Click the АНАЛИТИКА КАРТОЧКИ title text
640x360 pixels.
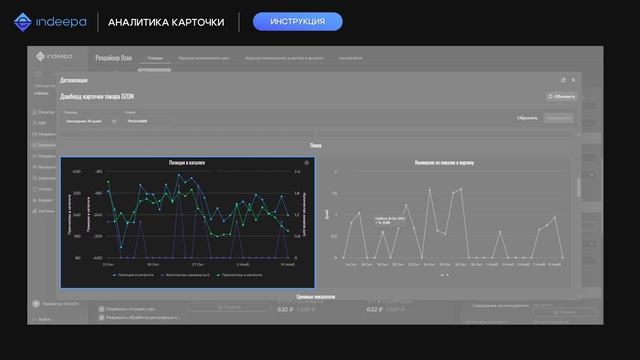click(166, 22)
